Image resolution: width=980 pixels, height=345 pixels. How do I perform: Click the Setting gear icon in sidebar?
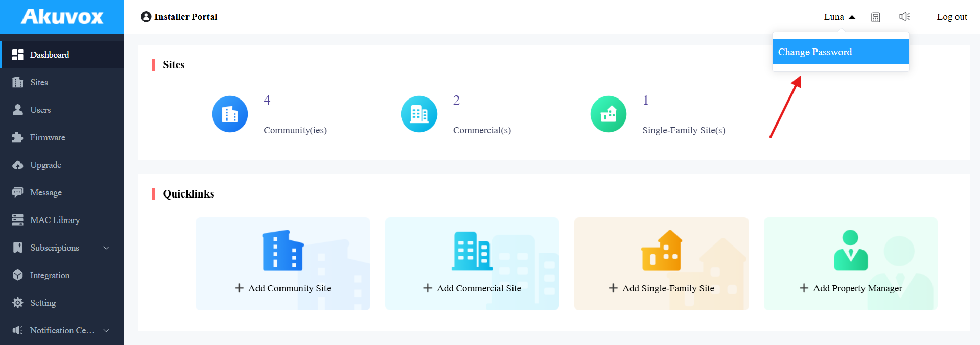(18, 303)
